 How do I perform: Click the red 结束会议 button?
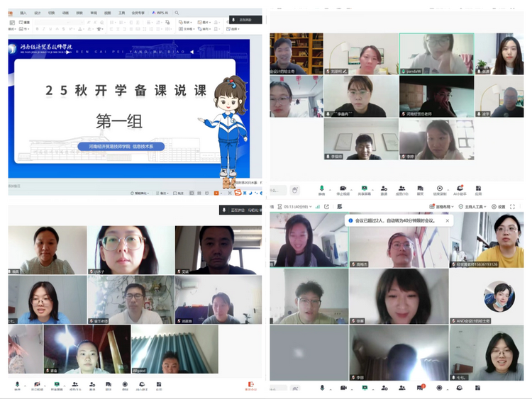point(250,388)
